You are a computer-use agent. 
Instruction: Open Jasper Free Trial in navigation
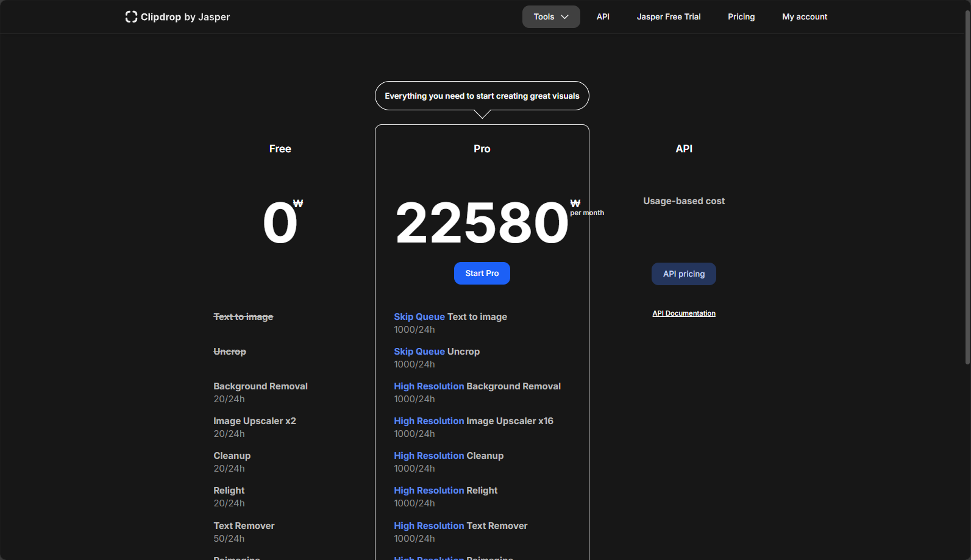coord(669,16)
